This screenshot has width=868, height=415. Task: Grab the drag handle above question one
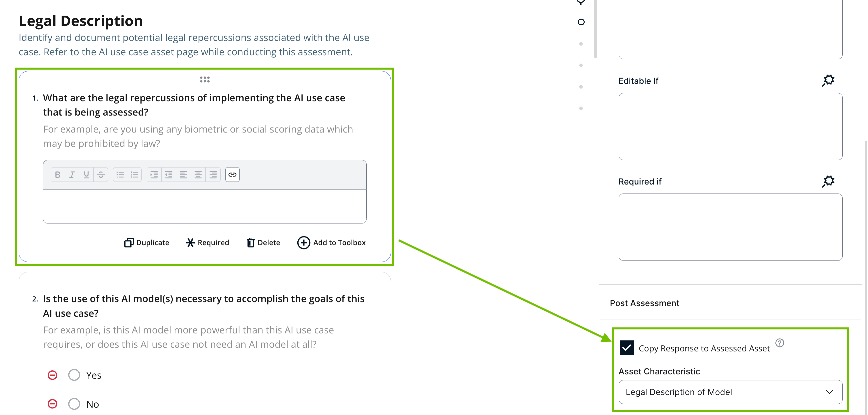tap(205, 79)
